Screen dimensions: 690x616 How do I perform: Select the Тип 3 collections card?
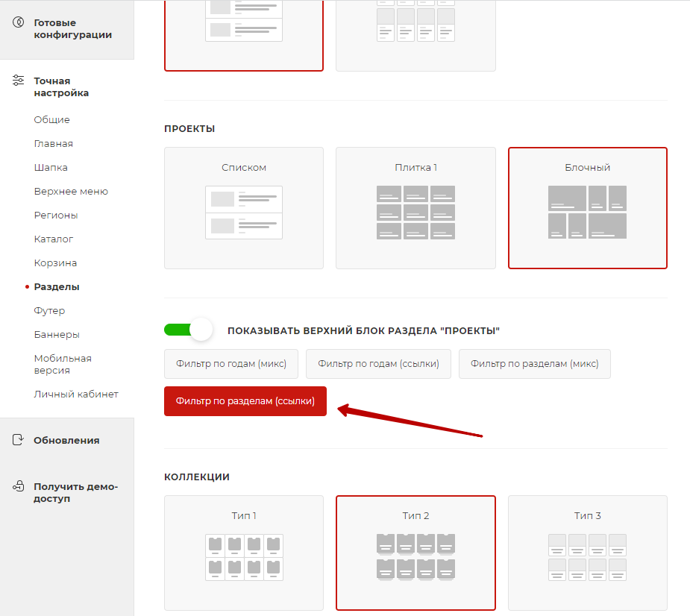click(x=588, y=553)
